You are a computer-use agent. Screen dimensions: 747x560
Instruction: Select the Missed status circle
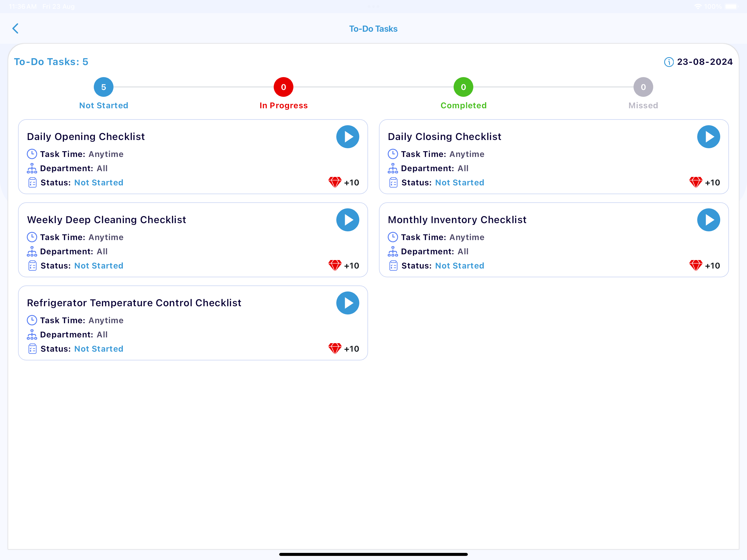click(643, 87)
